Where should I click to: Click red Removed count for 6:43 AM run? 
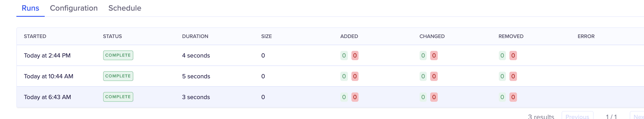513,97
